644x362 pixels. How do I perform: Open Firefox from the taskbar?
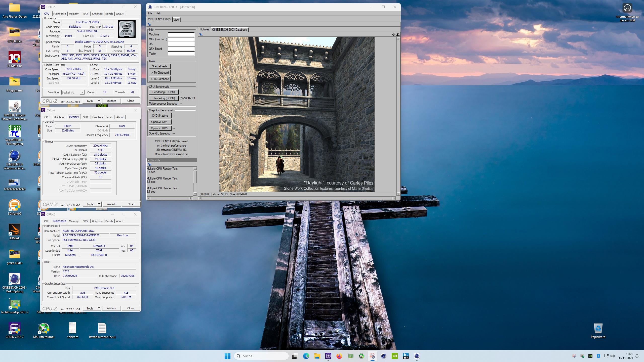click(x=339, y=356)
